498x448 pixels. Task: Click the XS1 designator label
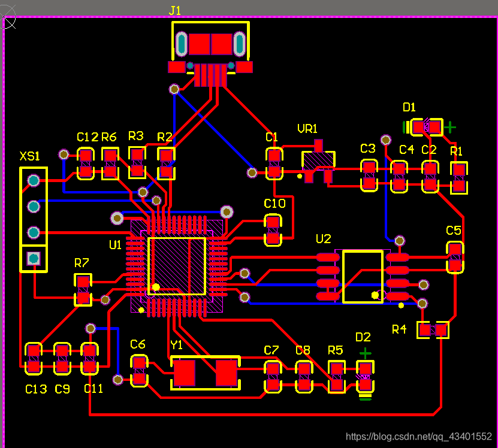pyautogui.click(x=29, y=156)
